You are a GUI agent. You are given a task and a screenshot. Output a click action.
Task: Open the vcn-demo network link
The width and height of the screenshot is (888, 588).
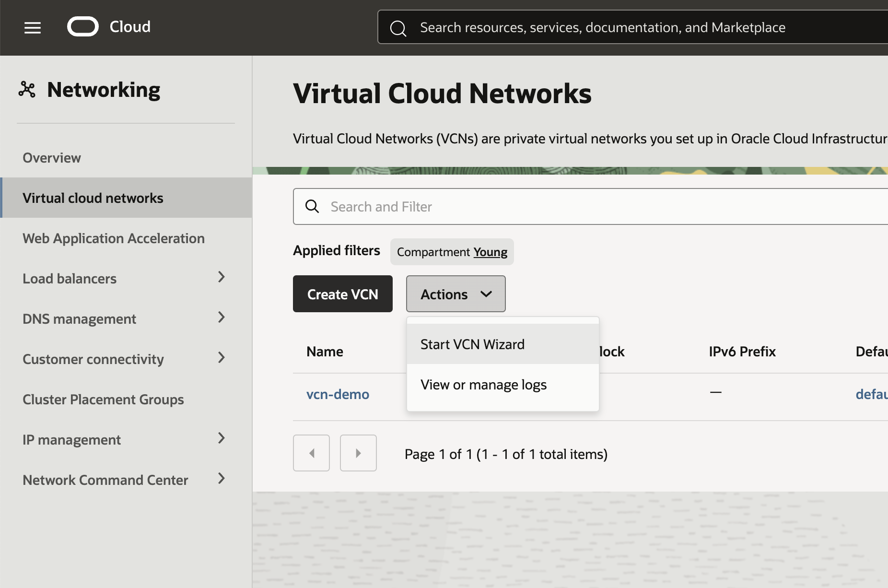(x=338, y=394)
